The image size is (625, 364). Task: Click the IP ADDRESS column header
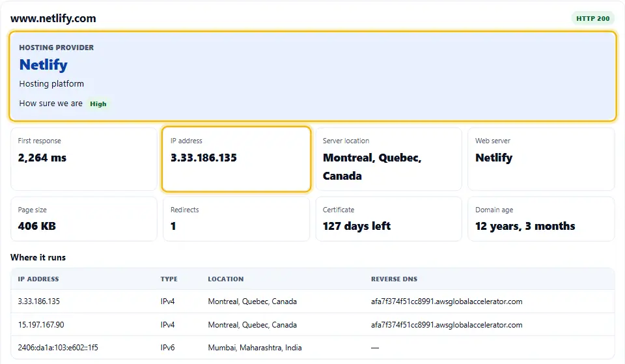[x=38, y=279]
